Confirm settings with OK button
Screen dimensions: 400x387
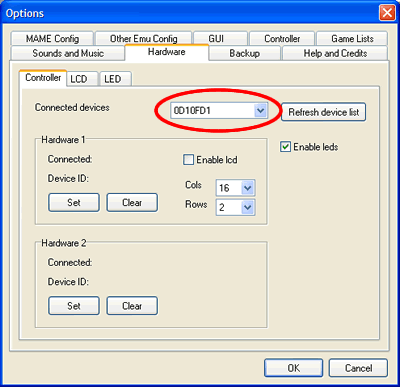pyautogui.click(x=293, y=368)
